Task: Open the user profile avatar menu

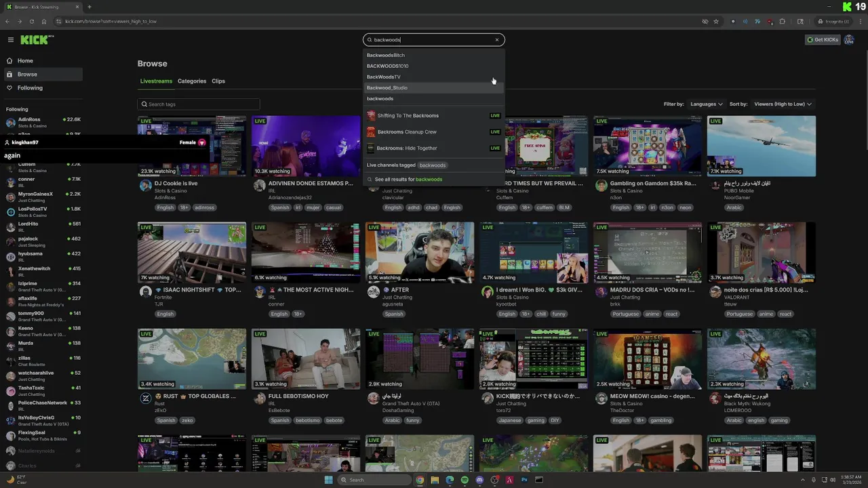Action: (849, 40)
